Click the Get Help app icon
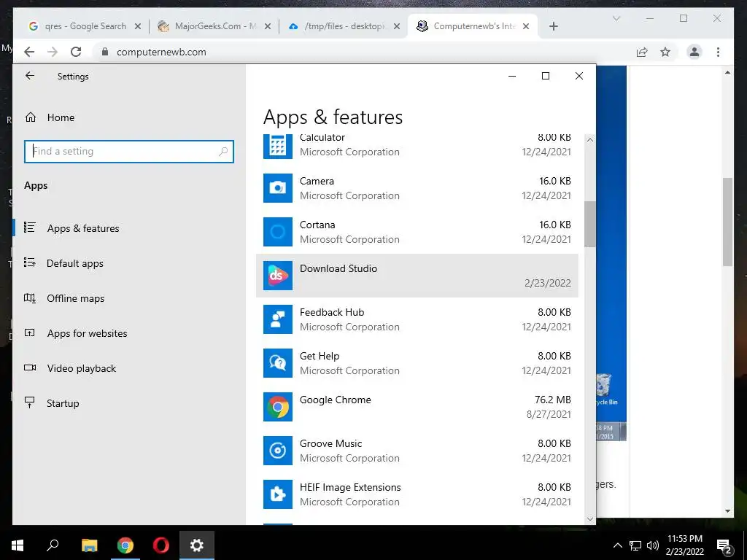Image resolution: width=747 pixels, height=560 pixels. [278, 363]
